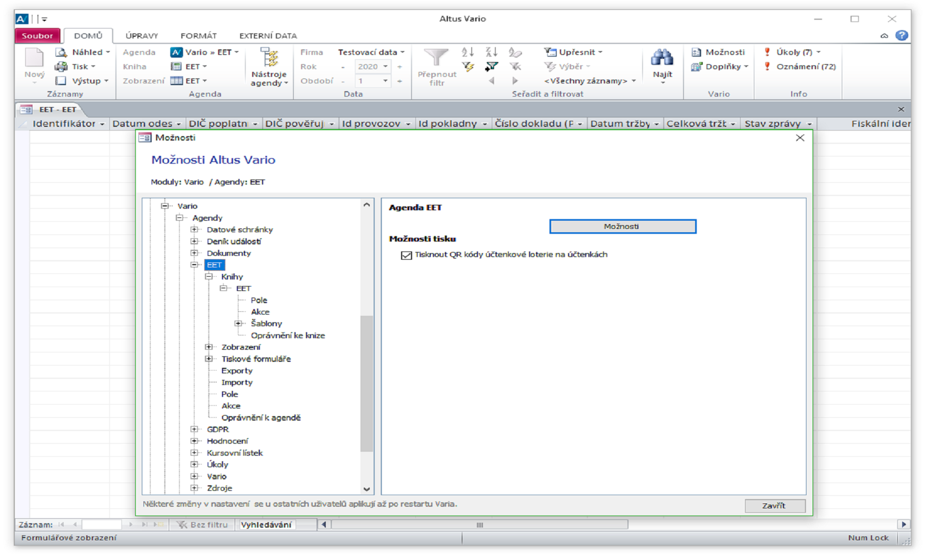928x560 pixels.
Task: Select Kursovní lístek tree item
Action: pos(235,453)
